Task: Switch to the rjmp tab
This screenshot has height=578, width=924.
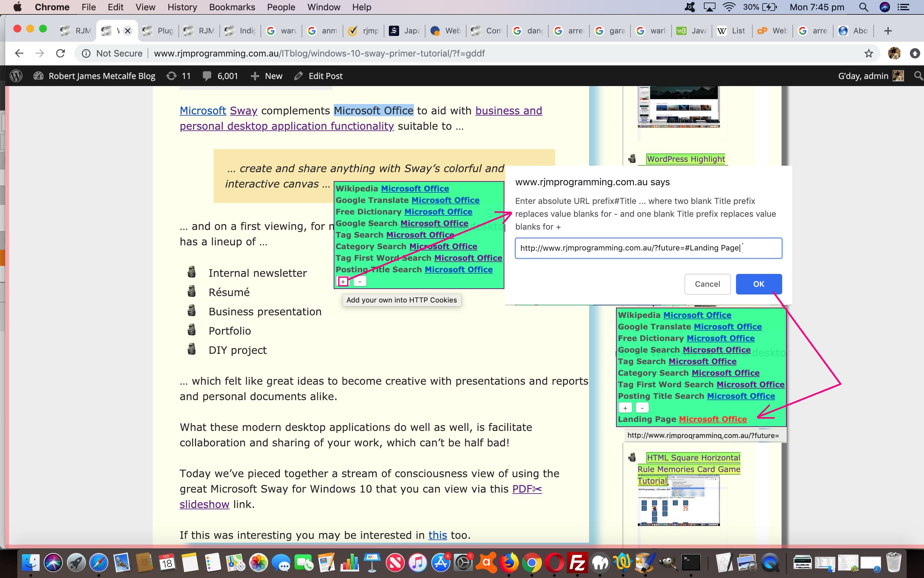Action: coord(364,31)
